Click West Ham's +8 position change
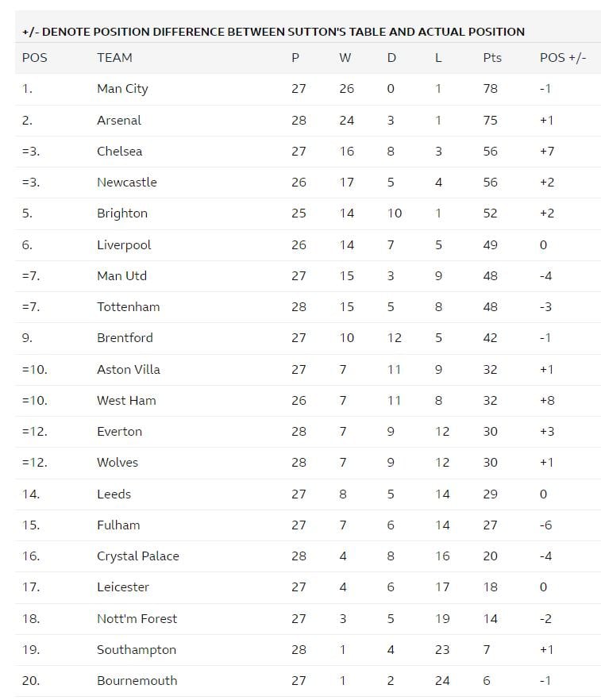Viewport: 601px width, 700px height. pos(547,400)
